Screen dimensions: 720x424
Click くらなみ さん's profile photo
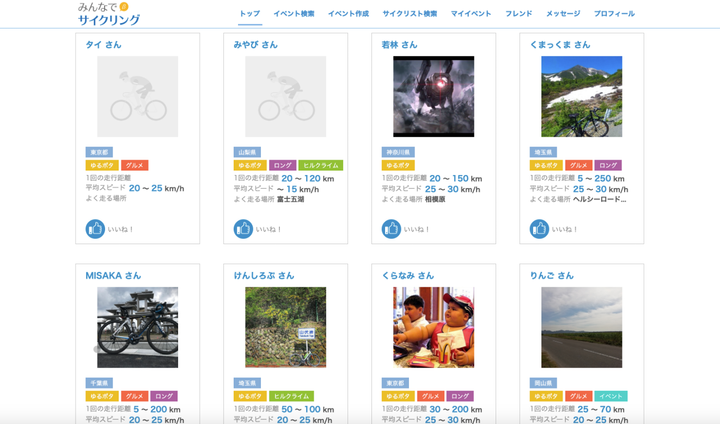tap(433, 328)
